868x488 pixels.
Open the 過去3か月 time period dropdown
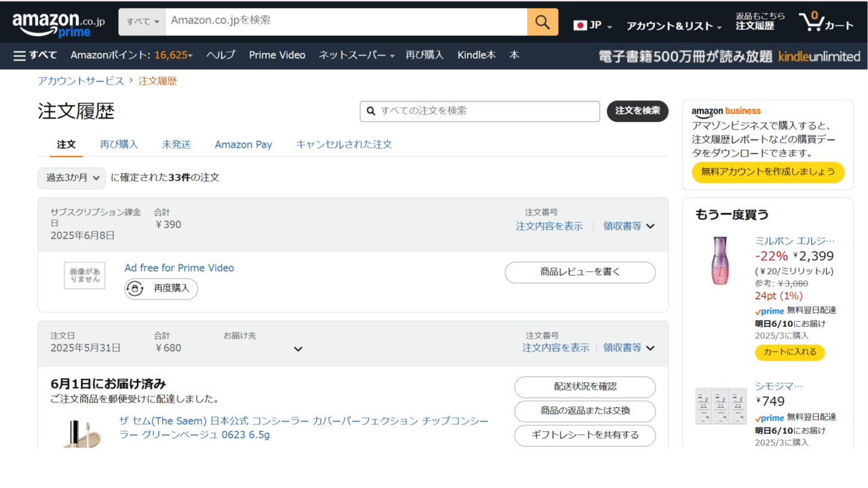tap(71, 178)
